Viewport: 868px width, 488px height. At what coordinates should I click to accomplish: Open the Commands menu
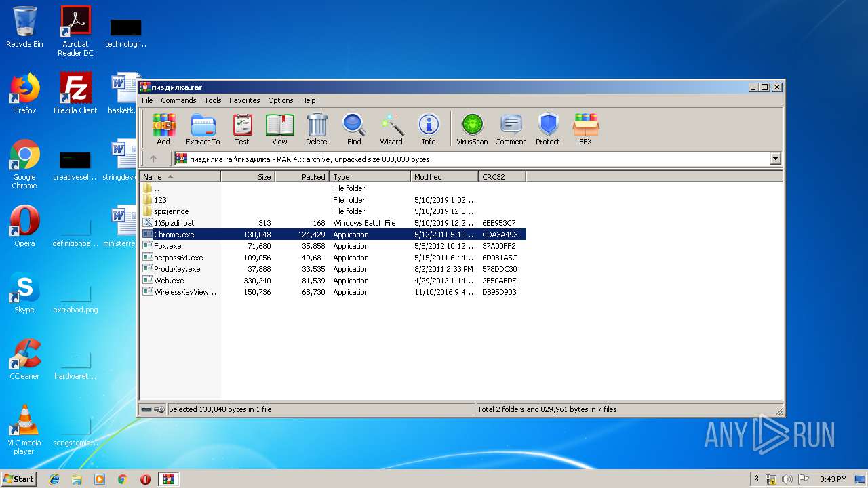click(178, 100)
